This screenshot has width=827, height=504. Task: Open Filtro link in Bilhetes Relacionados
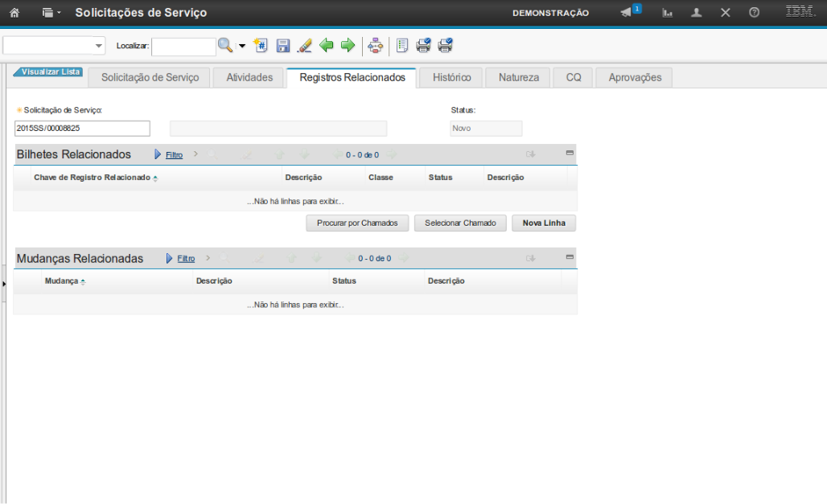[174, 155]
